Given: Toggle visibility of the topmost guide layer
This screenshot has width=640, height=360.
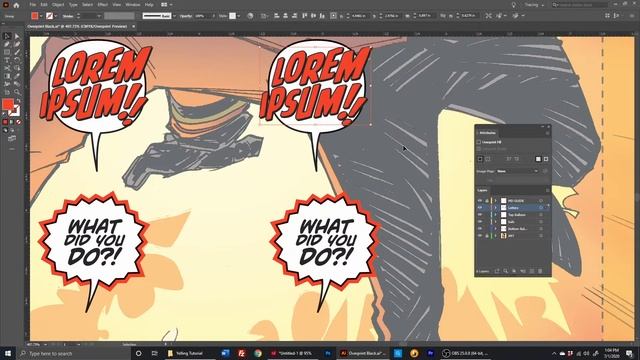Looking at the screenshot, I should click(480, 201).
